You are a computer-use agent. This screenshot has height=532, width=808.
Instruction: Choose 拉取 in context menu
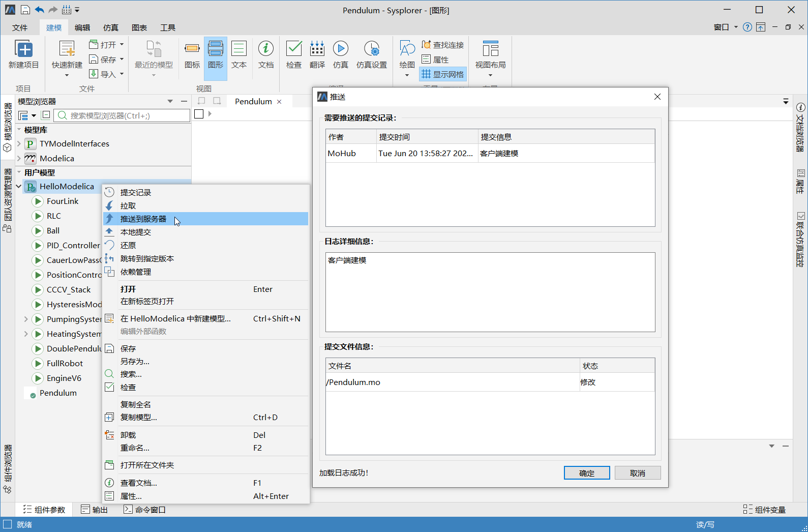point(206,205)
